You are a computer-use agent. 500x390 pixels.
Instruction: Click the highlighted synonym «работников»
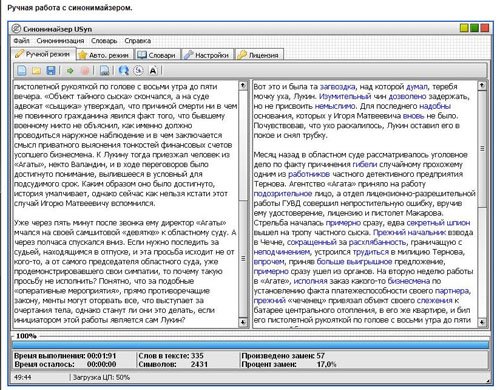tap(309, 174)
